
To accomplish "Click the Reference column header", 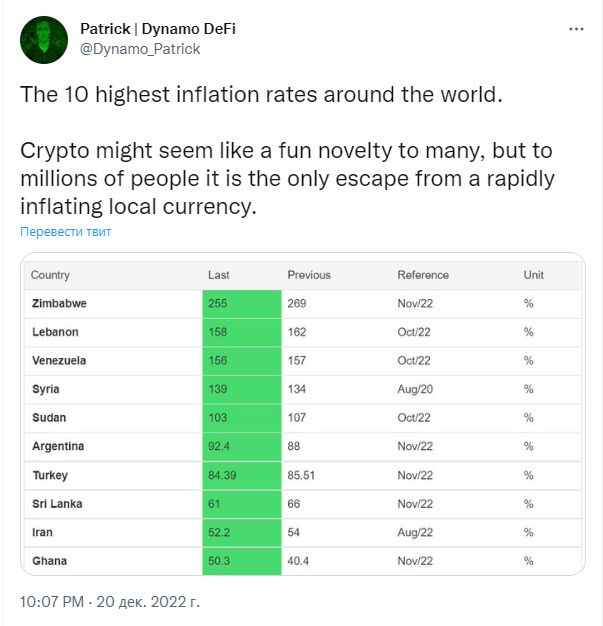I will click(x=423, y=275).
